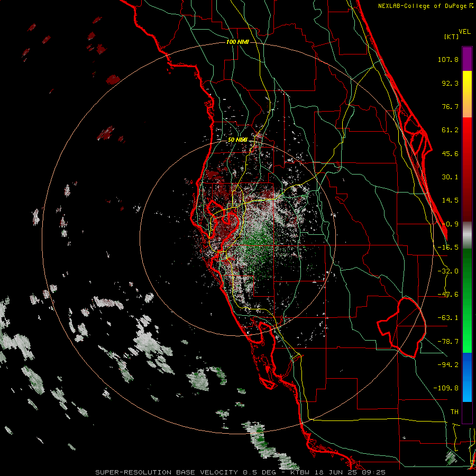Click the -47.6 velocity scale value
The image size is (476, 476).
click(x=448, y=295)
